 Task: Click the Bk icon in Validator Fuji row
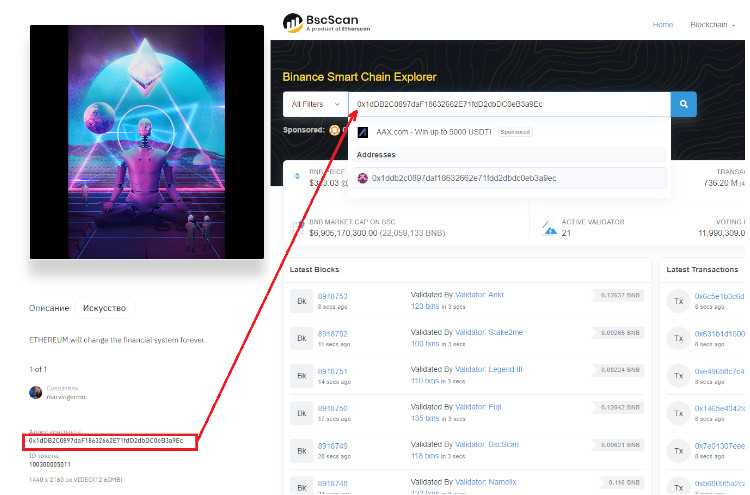click(302, 413)
